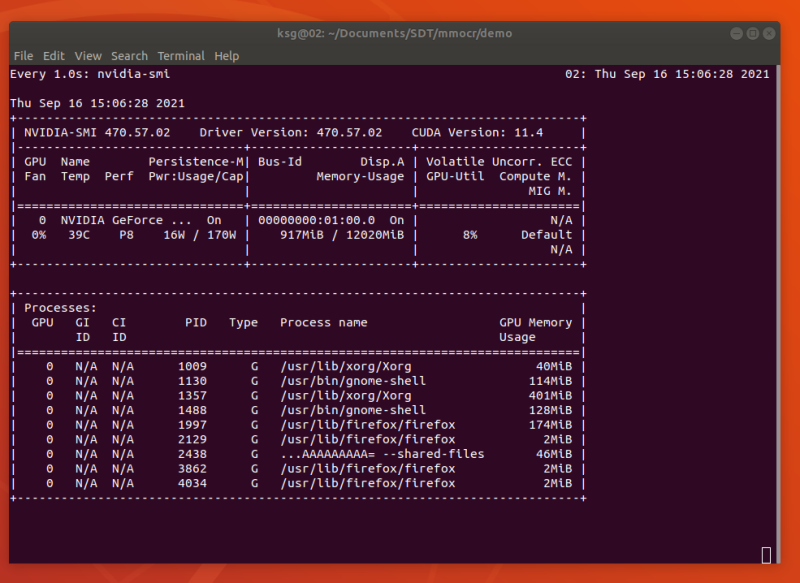Image resolution: width=800 pixels, height=583 pixels.
Task: Open the Terminal menu
Action: pyautogui.click(x=181, y=55)
